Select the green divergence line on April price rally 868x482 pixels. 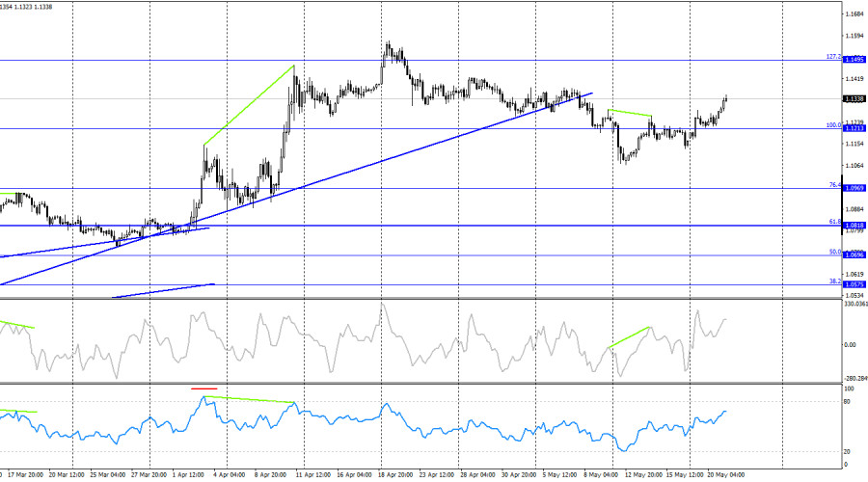249,105
